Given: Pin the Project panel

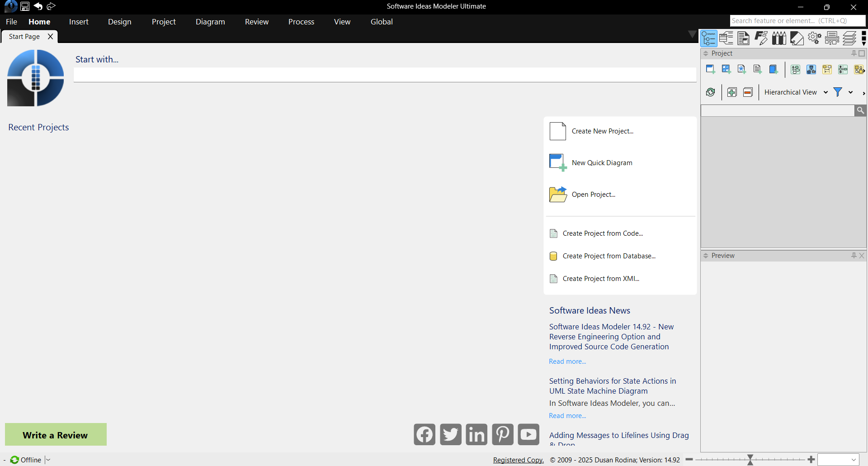Looking at the screenshot, I should [854, 53].
